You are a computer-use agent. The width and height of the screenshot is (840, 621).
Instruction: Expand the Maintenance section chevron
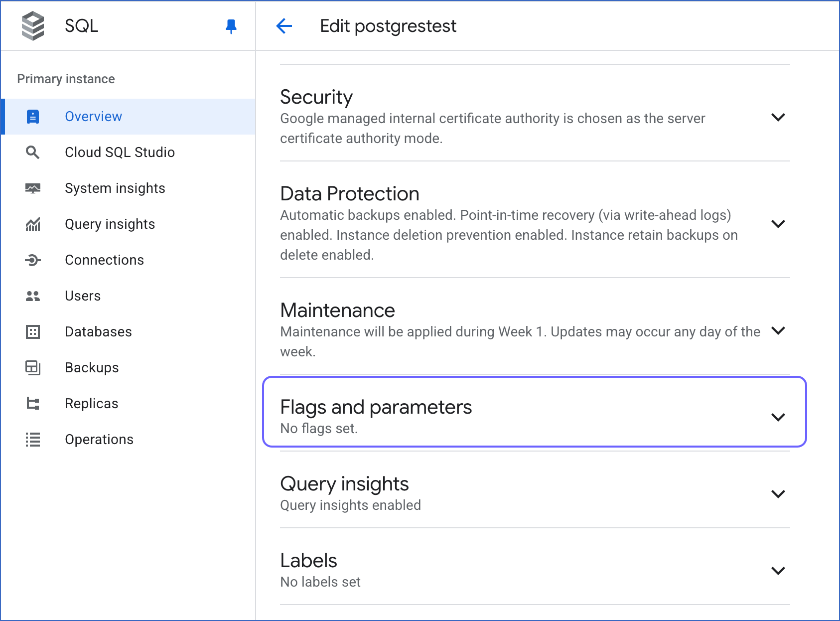coord(778,330)
